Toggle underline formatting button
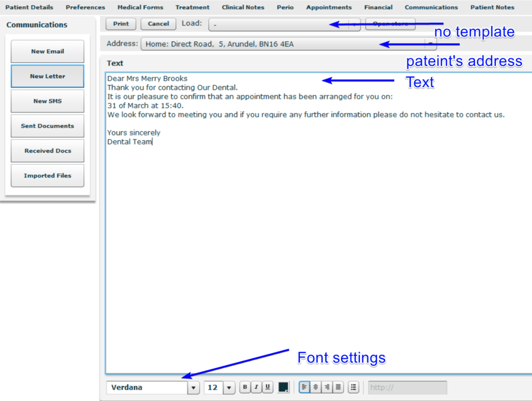This screenshot has width=532, height=401. [x=267, y=387]
